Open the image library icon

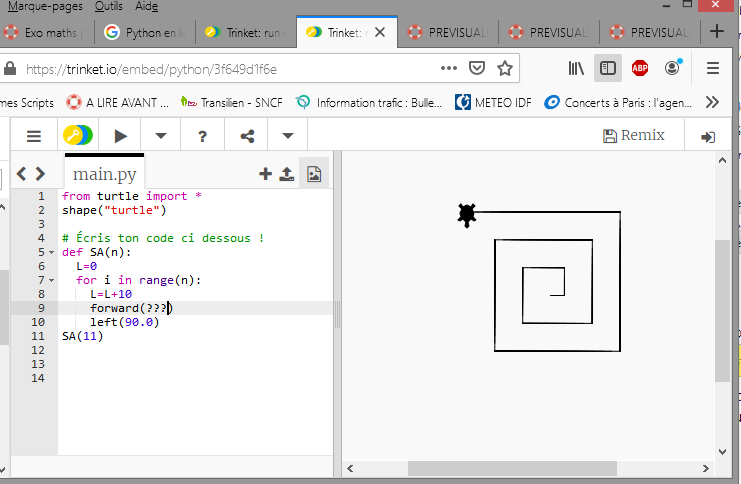tap(314, 174)
